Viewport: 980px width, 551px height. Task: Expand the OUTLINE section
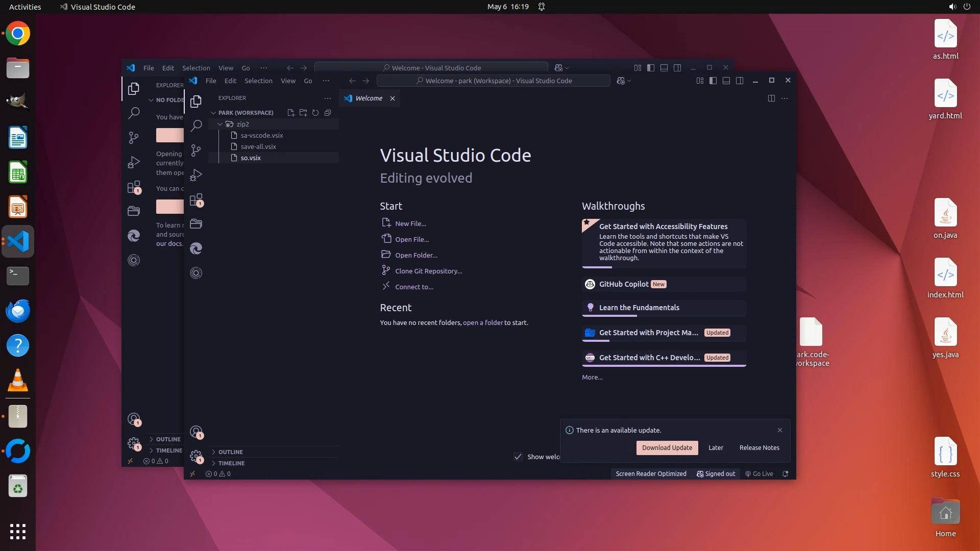231,452
